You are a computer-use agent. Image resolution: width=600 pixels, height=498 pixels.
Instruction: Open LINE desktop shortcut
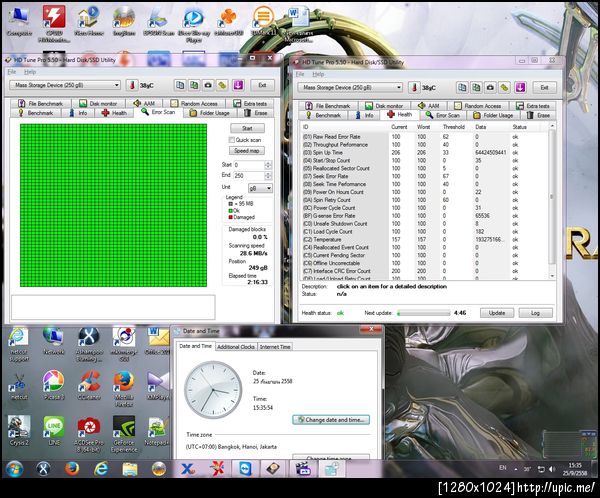54,431
